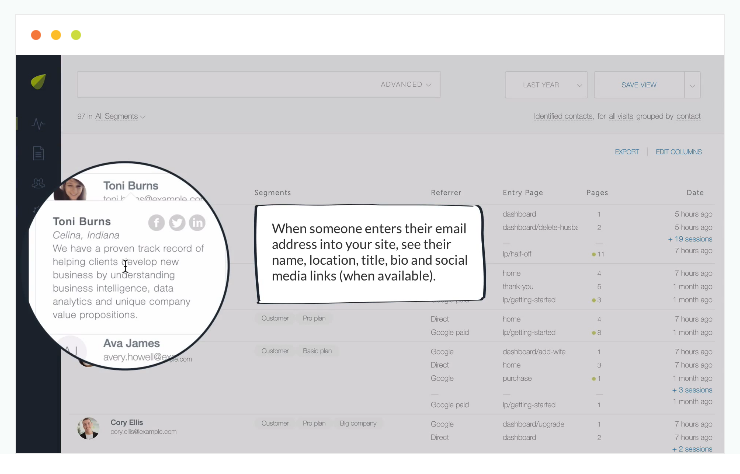
Task: Open the contacts people icon in sidebar
Action: 38,183
